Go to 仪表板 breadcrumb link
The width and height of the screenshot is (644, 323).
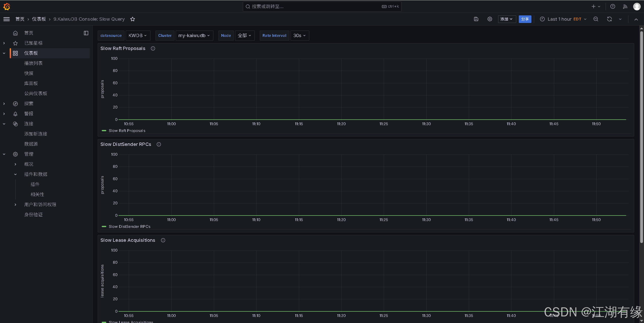pos(39,19)
